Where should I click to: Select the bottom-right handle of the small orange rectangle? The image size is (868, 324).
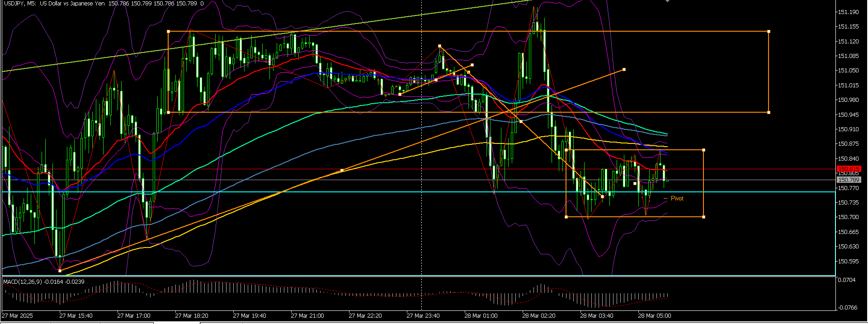point(703,217)
